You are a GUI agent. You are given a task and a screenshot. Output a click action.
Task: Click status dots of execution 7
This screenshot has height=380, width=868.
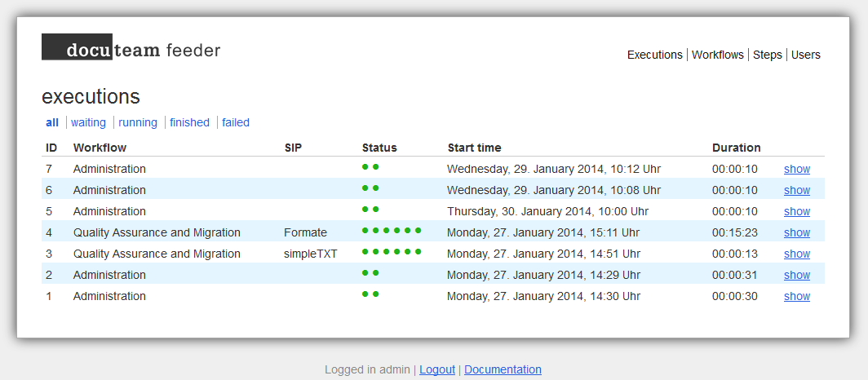point(370,167)
